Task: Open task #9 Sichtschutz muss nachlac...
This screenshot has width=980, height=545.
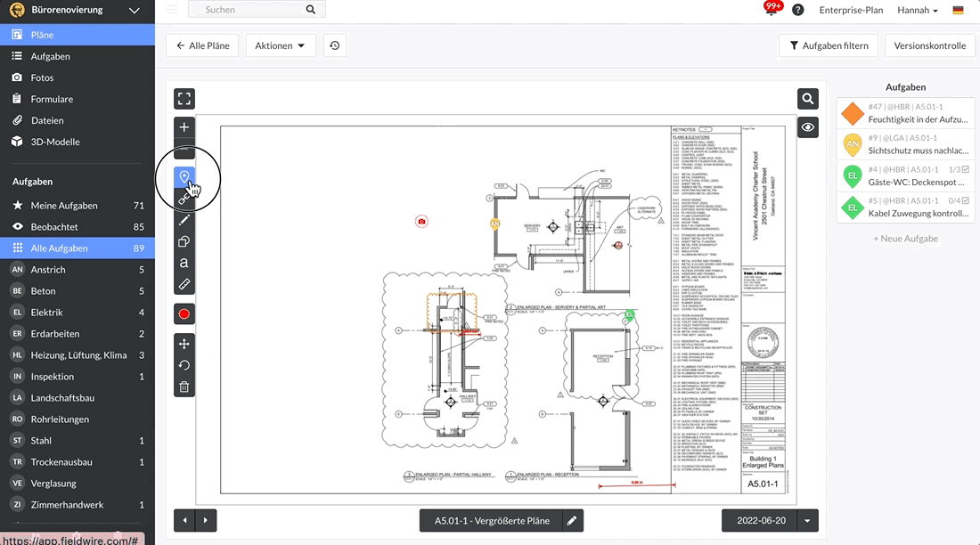Action: (x=906, y=144)
